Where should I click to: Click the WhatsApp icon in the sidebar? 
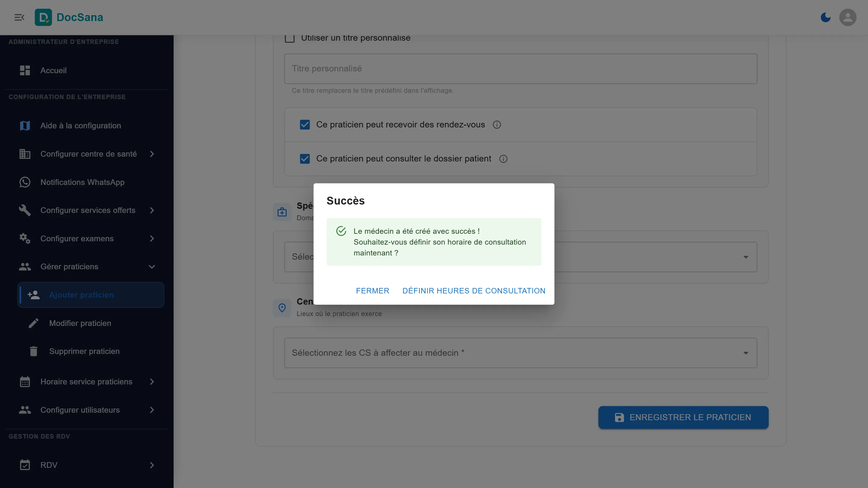click(25, 182)
